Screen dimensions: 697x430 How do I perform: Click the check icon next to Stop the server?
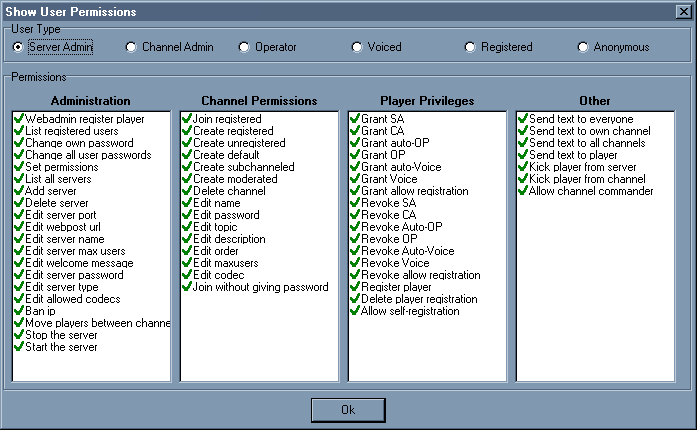point(19,335)
